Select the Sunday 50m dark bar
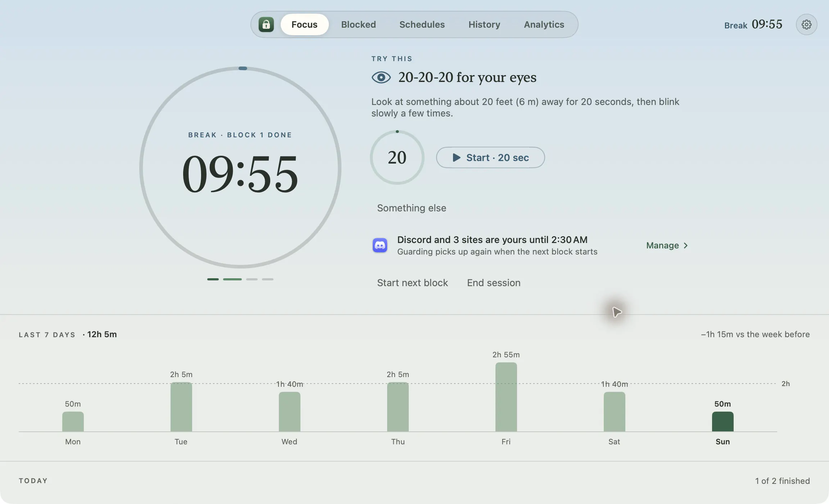829x504 pixels. 723,422
